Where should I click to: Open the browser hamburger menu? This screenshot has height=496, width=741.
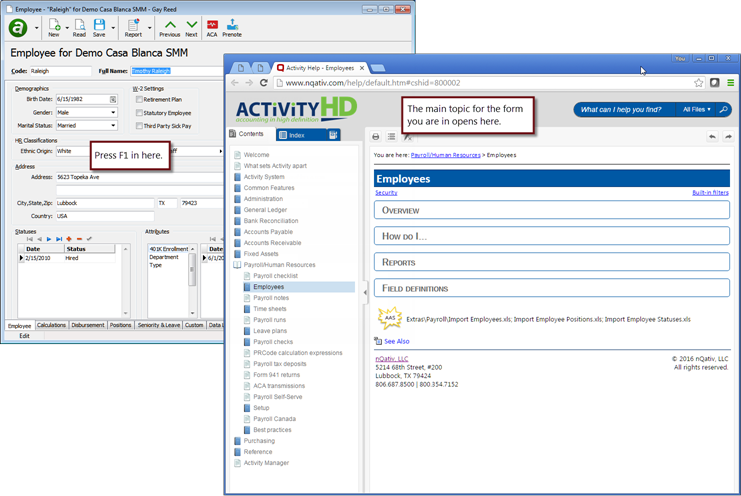pyautogui.click(x=731, y=83)
